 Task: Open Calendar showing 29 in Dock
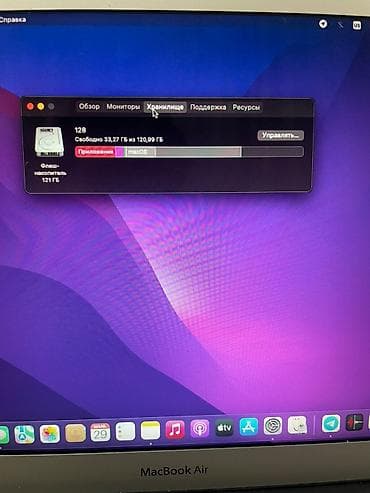[100, 432]
